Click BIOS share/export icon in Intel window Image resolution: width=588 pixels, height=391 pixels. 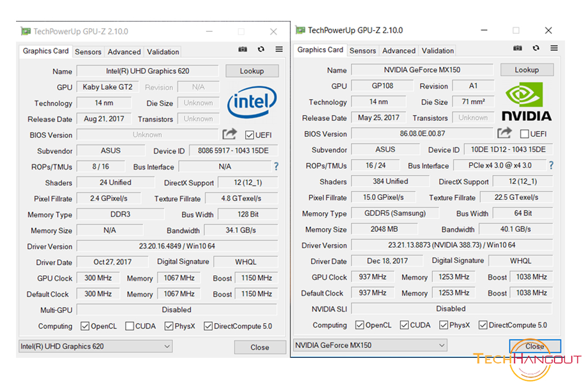tap(229, 134)
